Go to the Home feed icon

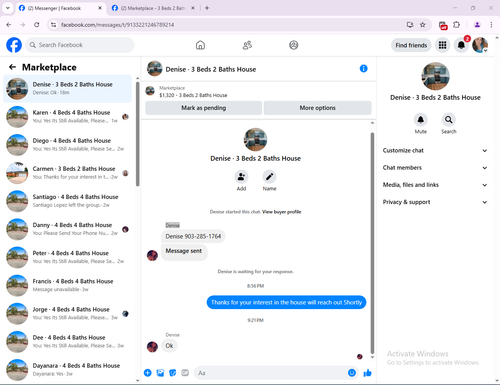200,45
